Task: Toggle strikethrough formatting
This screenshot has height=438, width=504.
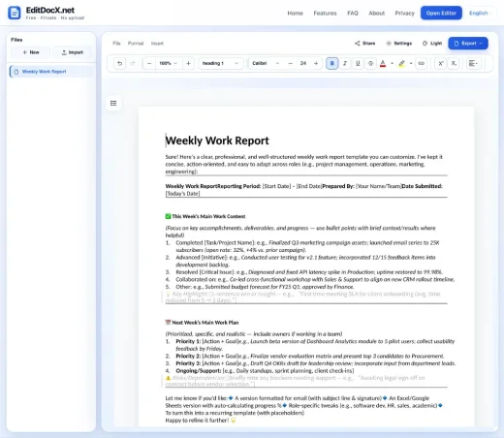Action: pos(370,63)
